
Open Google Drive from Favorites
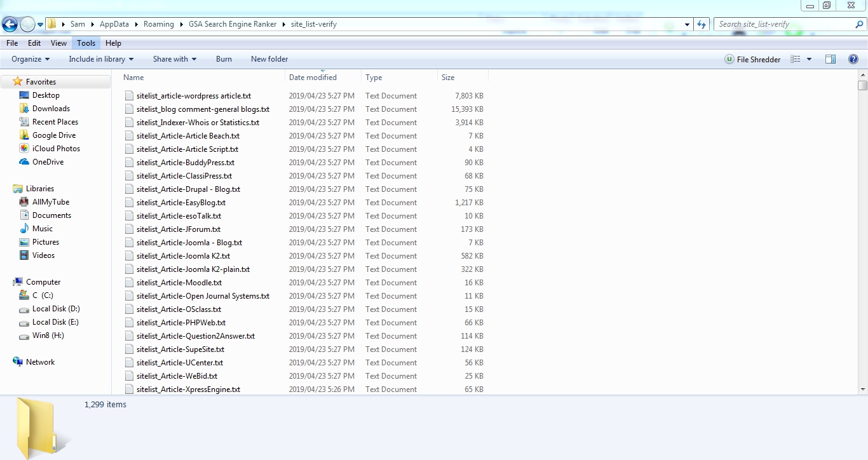click(55, 135)
